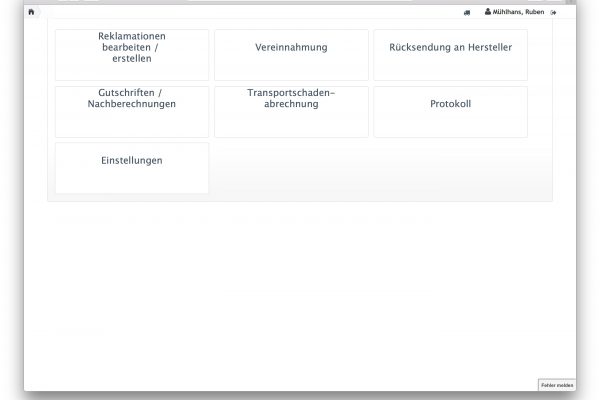The image size is (600, 400).
Task: Click the home icon in the top bar
Action: (x=31, y=12)
